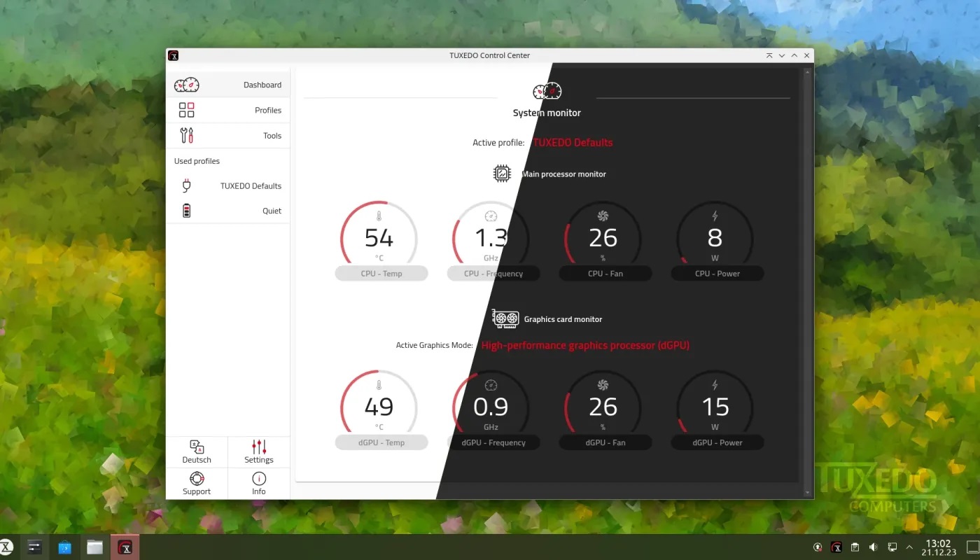Click the dGPU - Power gauge

(x=715, y=407)
